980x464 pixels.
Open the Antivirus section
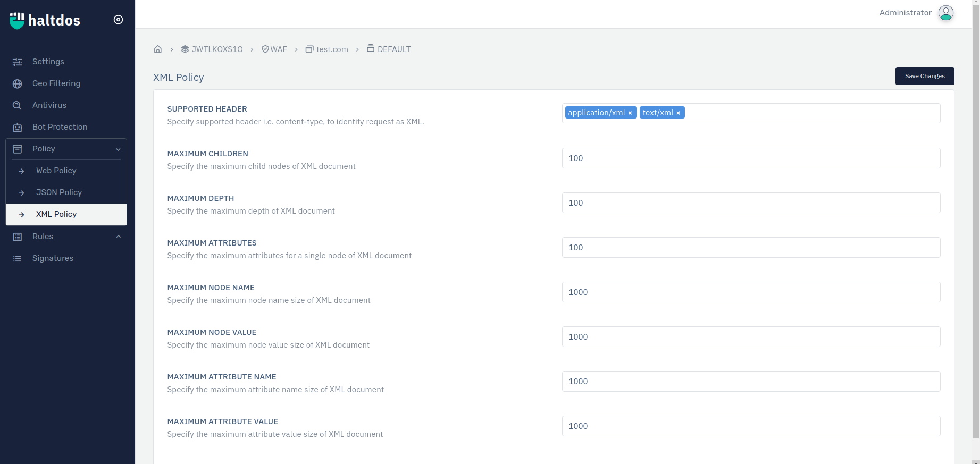tap(49, 105)
